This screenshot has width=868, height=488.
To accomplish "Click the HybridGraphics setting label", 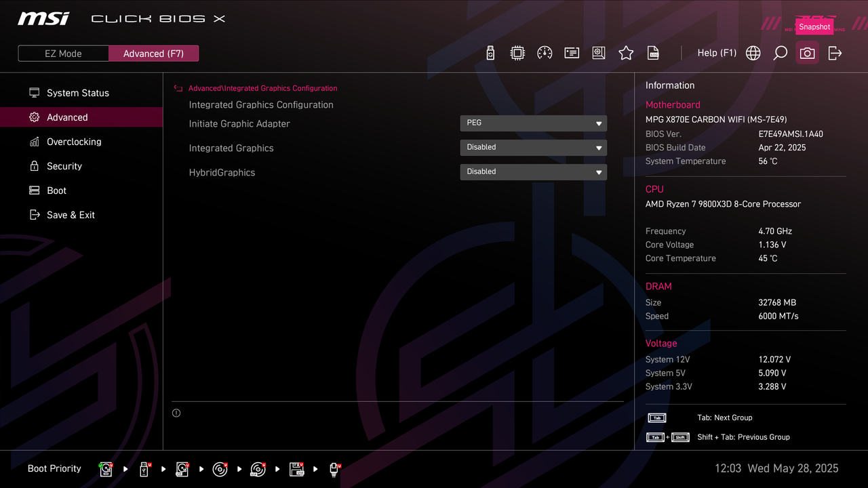I will point(222,172).
